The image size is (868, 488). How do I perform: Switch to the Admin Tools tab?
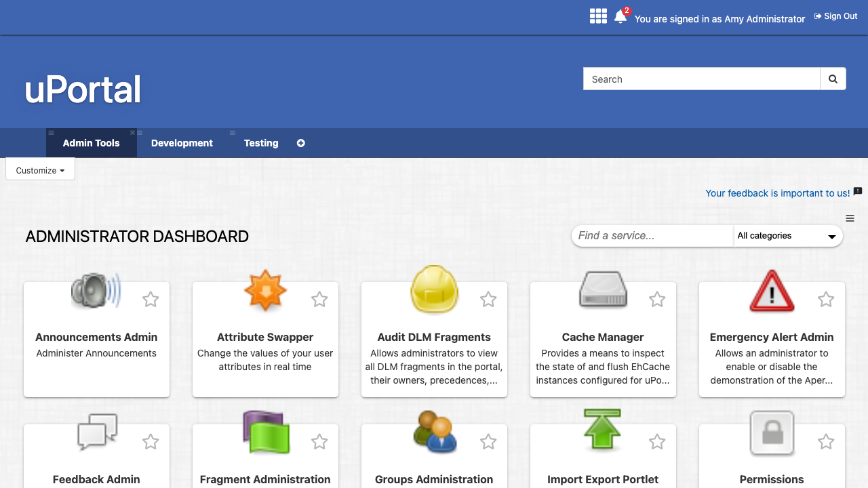coord(92,143)
